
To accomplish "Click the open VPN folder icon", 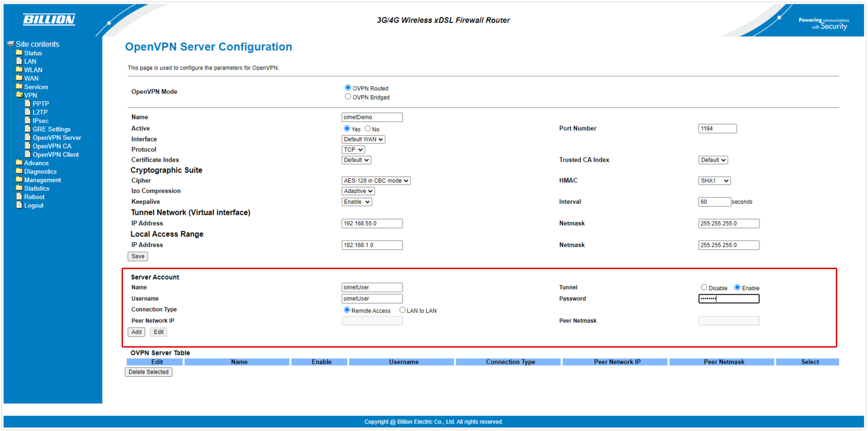I will point(19,95).
